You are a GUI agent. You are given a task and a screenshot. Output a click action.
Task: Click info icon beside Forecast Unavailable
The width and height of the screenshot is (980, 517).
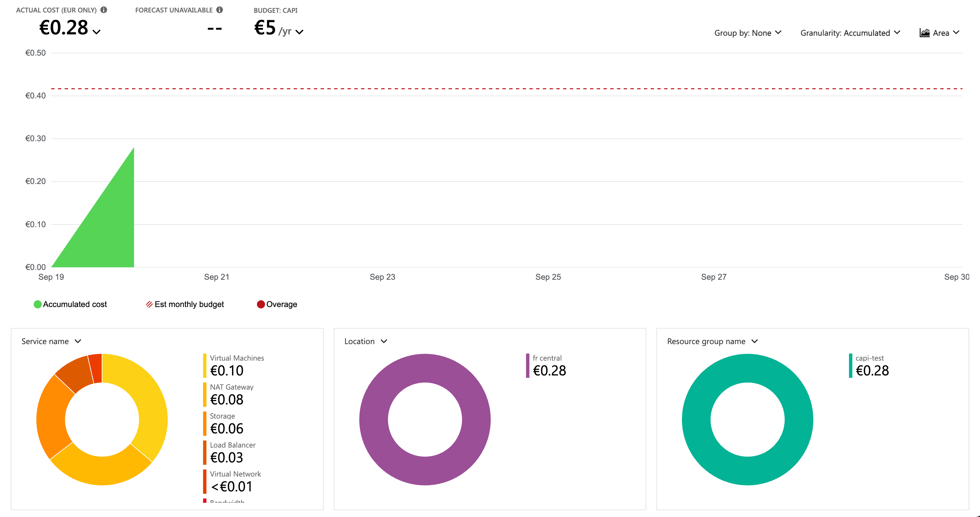[x=220, y=10]
